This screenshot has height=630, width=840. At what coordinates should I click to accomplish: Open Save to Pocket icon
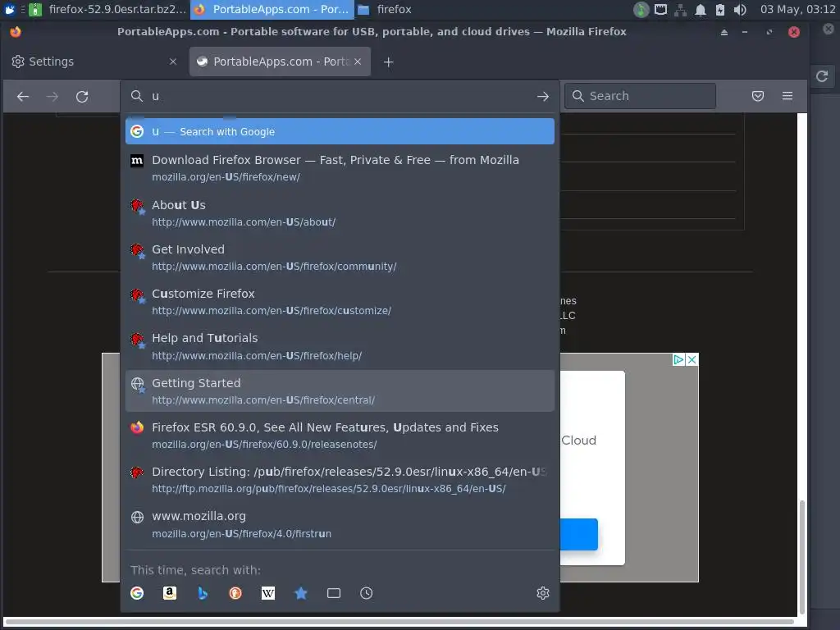coord(757,96)
